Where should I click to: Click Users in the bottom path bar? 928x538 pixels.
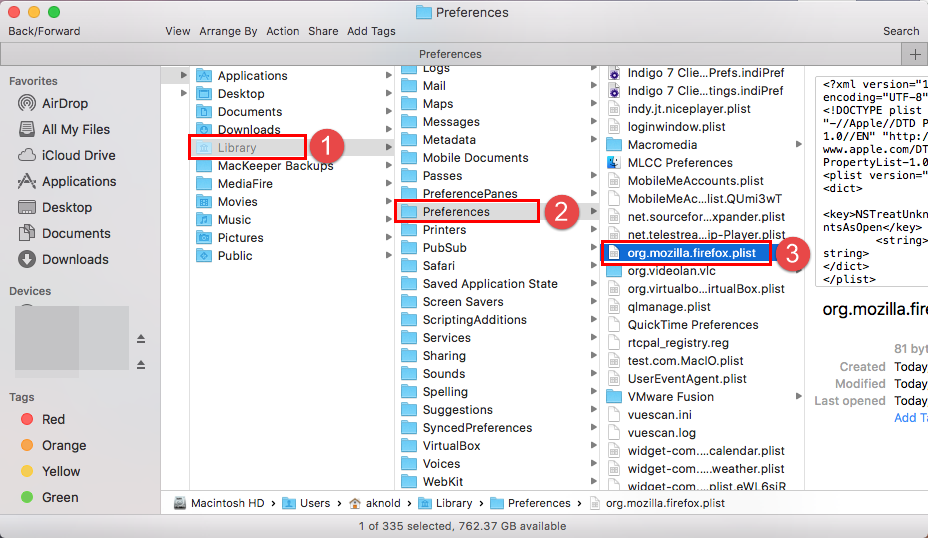pos(314,503)
